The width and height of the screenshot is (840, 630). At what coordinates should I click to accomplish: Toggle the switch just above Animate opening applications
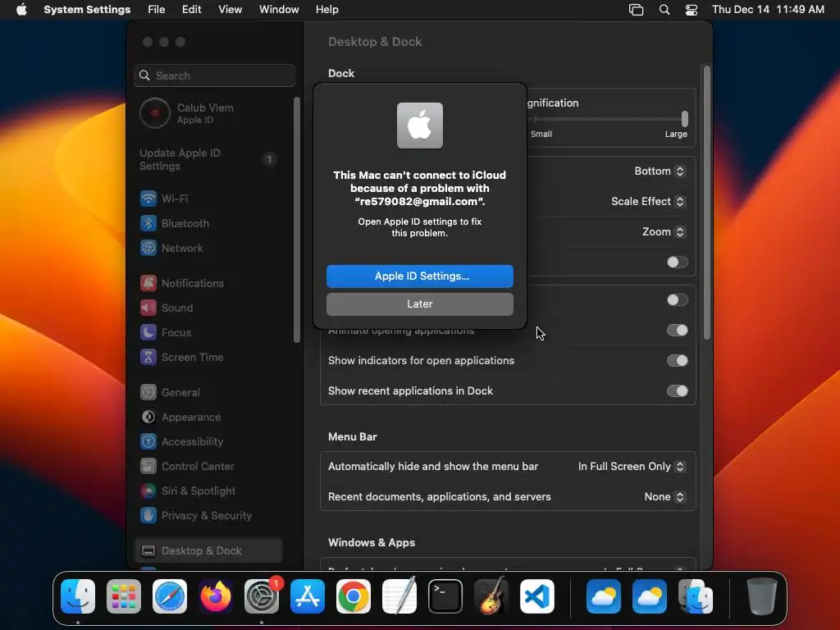click(677, 300)
